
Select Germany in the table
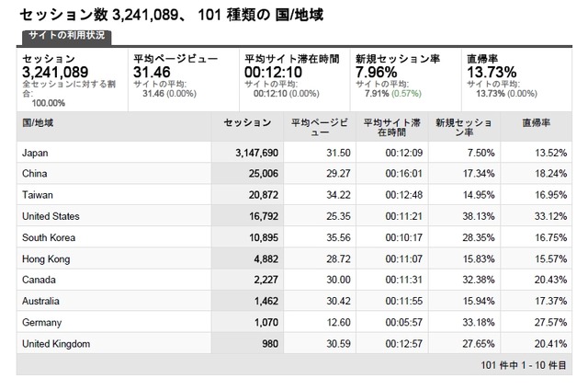[41, 323]
